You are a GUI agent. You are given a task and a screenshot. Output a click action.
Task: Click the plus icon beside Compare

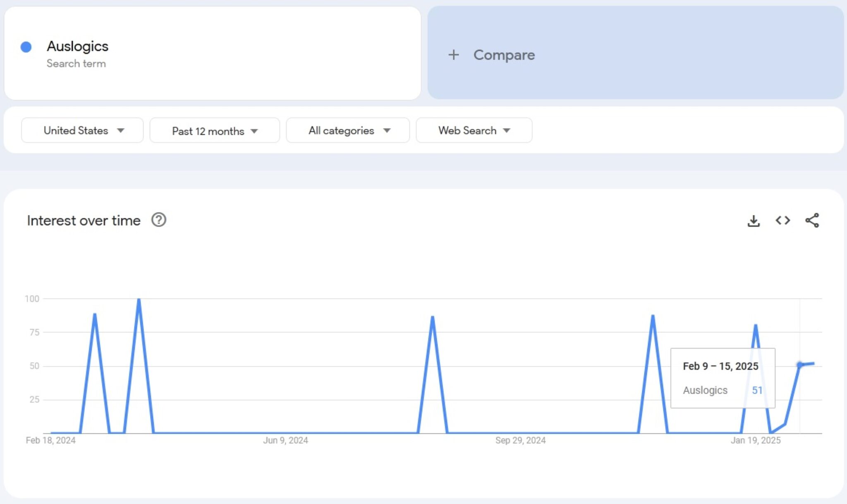(454, 55)
